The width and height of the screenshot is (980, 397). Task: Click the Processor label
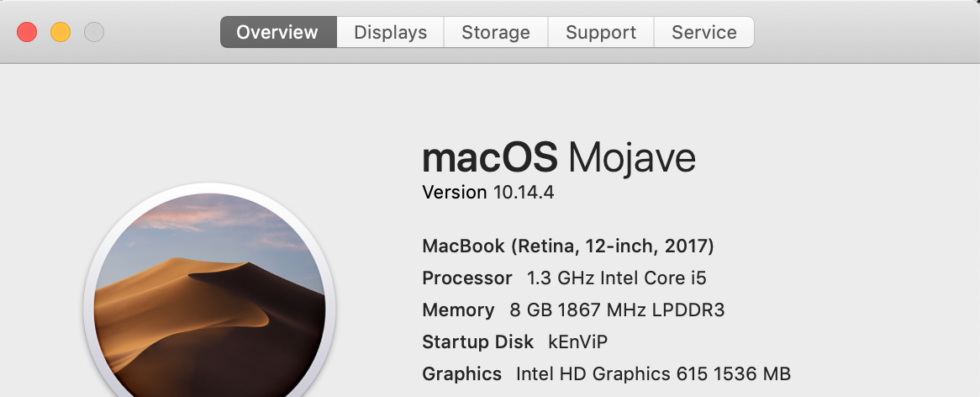pyautogui.click(x=467, y=278)
